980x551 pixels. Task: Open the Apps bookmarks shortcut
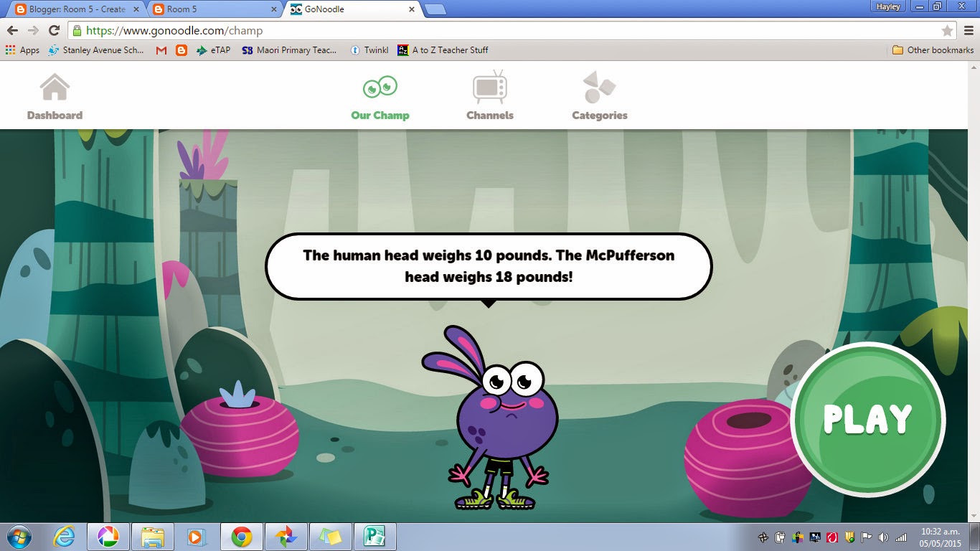(22, 50)
